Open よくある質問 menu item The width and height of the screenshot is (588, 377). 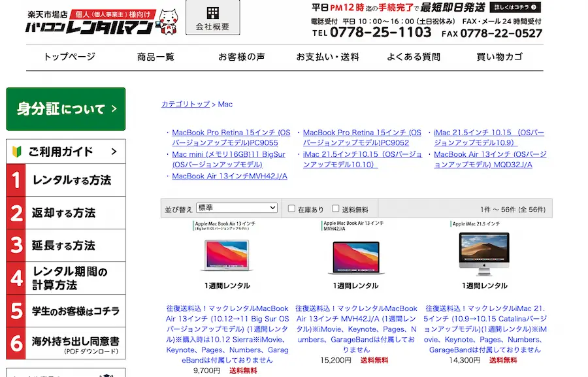(x=414, y=57)
